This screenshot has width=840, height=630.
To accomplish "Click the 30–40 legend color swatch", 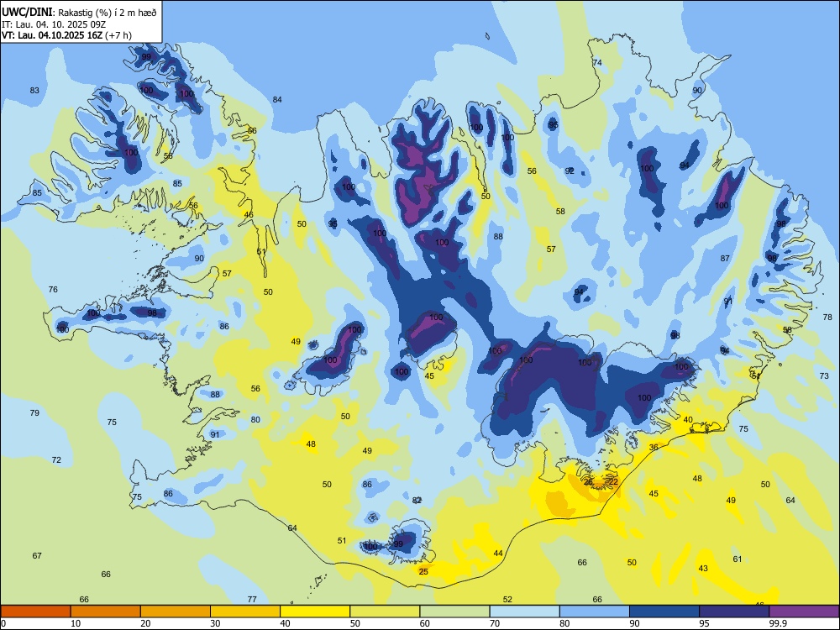I will point(245,612).
